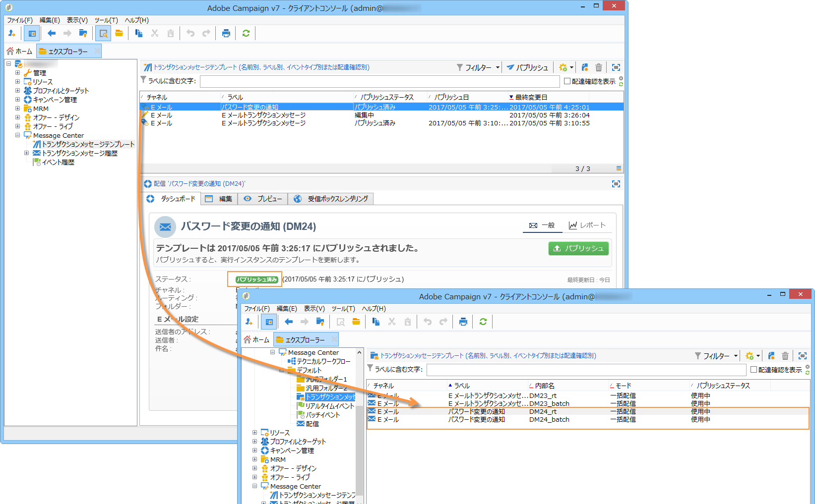Click the parent folder up icon in front window

coord(320,322)
